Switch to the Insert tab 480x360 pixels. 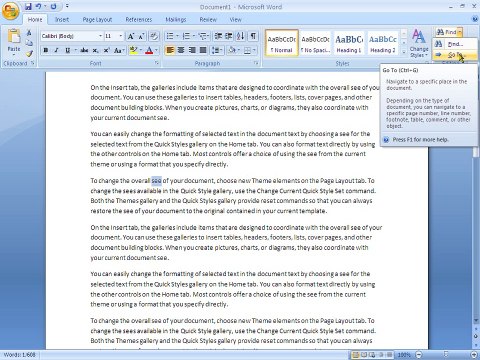pos(62,20)
